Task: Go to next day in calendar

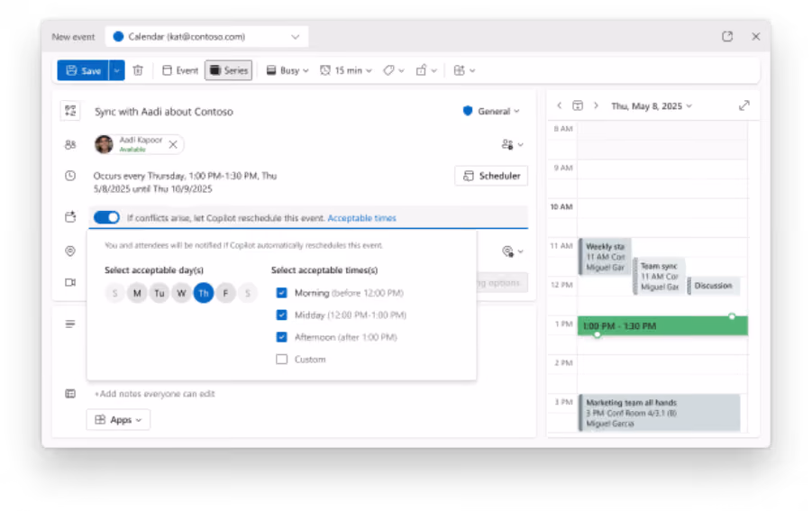Action: [x=596, y=105]
